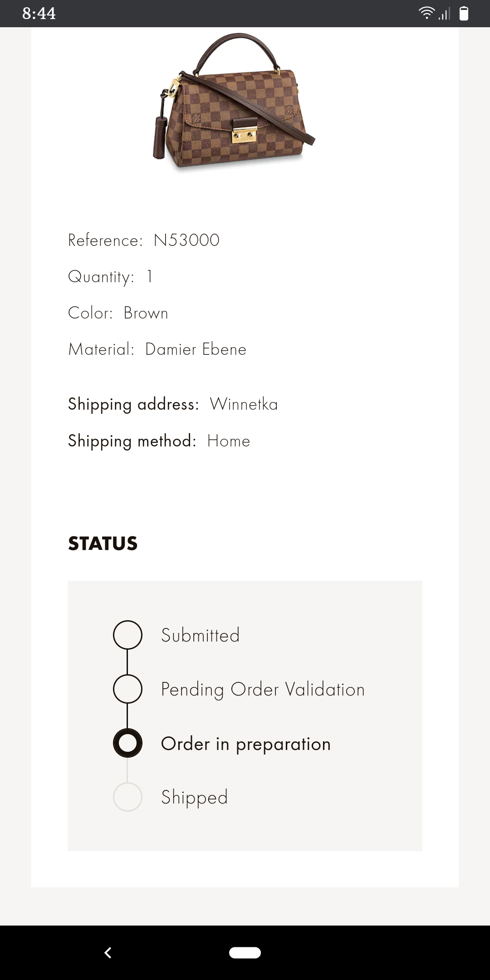Tap the battery status icon
This screenshot has height=980, width=490.
coord(464,14)
